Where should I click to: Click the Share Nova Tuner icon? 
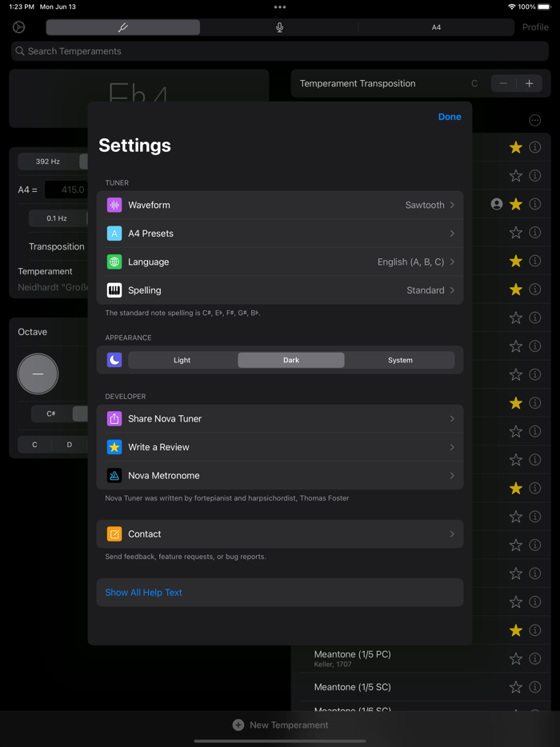(x=114, y=418)
